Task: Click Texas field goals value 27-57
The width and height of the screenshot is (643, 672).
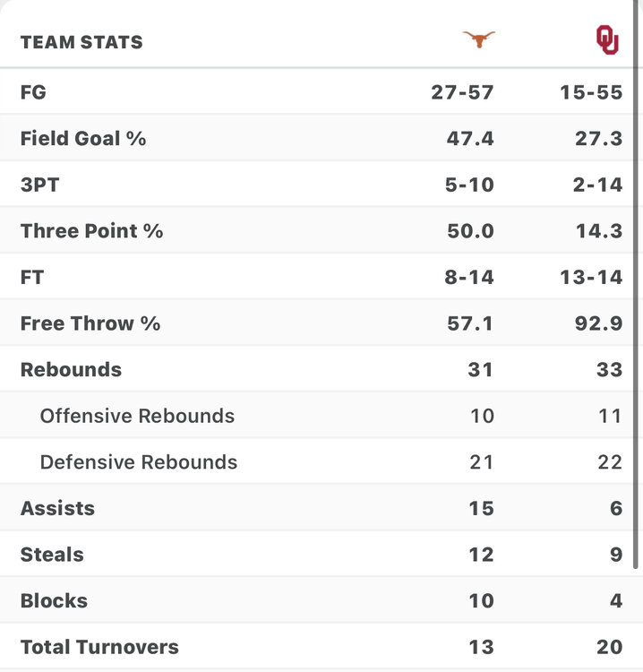Action: tap(462, 91)
